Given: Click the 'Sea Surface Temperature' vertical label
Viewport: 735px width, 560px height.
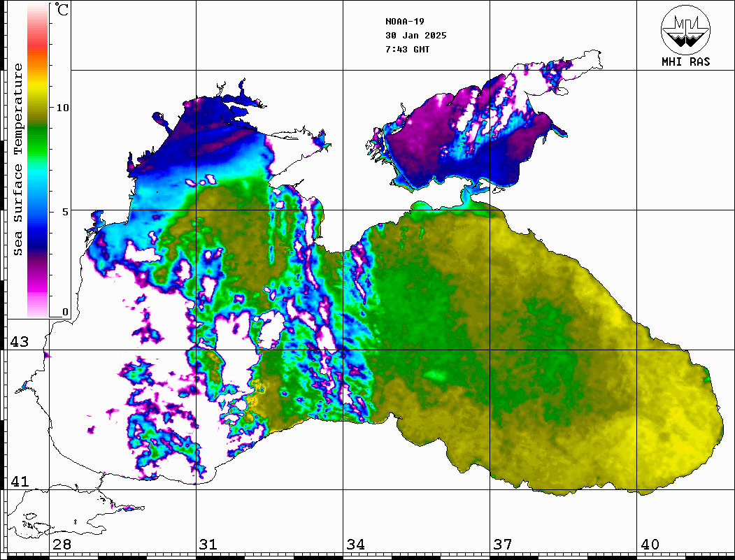Looking at the screenshot, I should (17, 159).
